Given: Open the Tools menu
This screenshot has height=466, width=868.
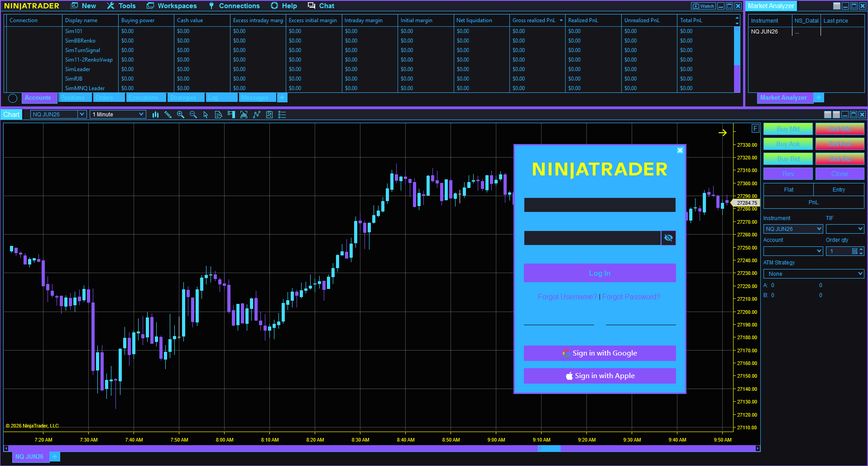Looking at the screenshot, I should click(121, 6).
